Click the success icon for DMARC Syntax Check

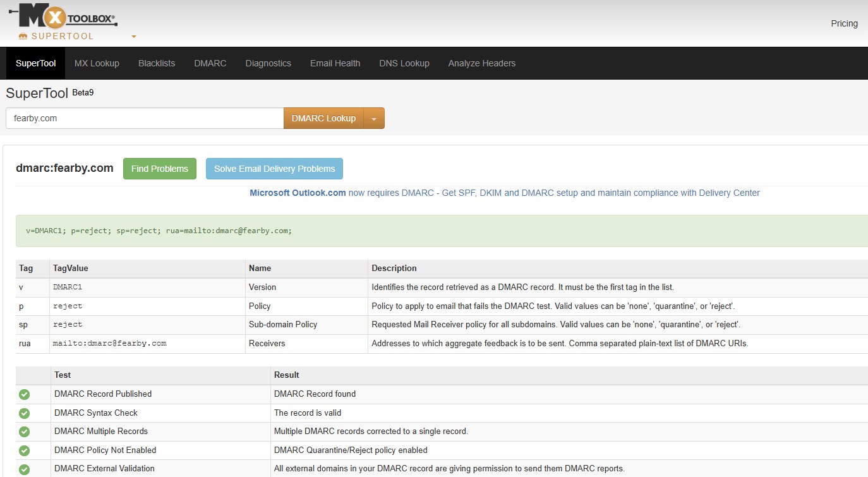point(24,413)
